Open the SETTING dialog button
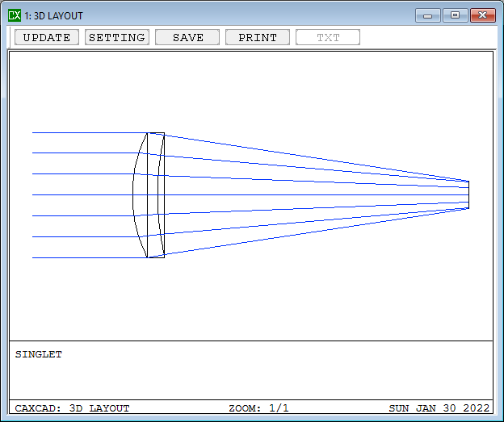Viewport: 504px width, 422px height. 117,37
